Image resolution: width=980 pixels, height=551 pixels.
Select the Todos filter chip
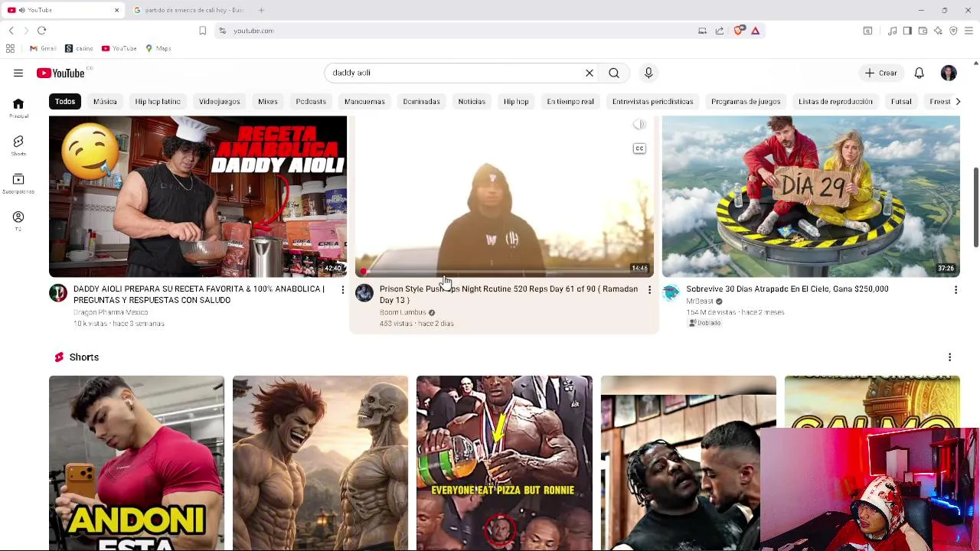[65, 101]
